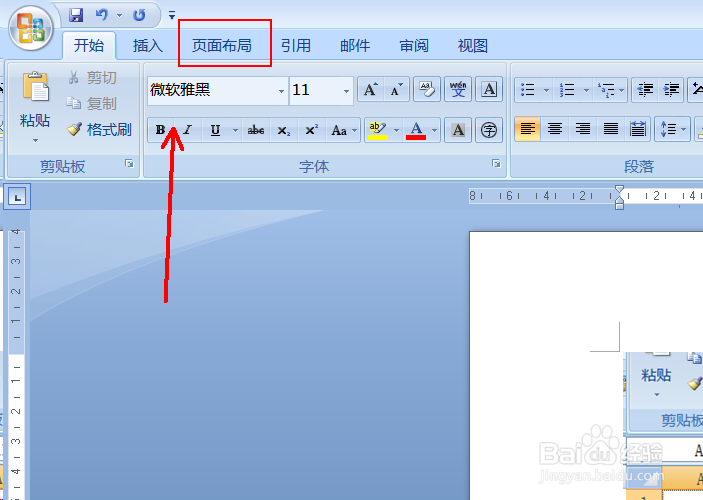This screenshot has height=500, width=703.
Task: Toggle subscript formatting
Action: coord(284,130)
